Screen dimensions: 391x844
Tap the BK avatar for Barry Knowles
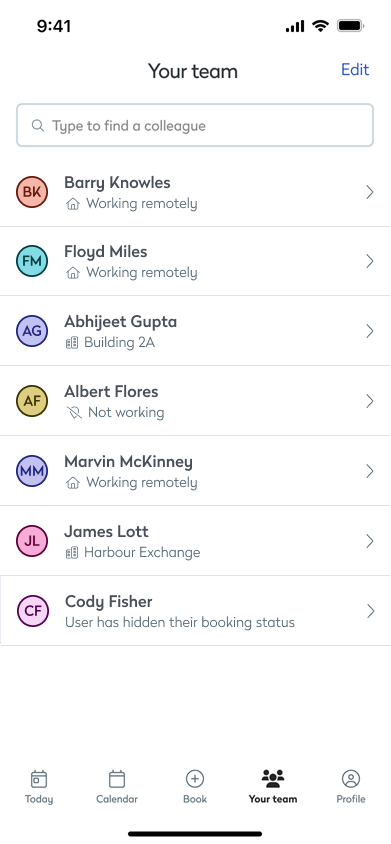(32, 192)
